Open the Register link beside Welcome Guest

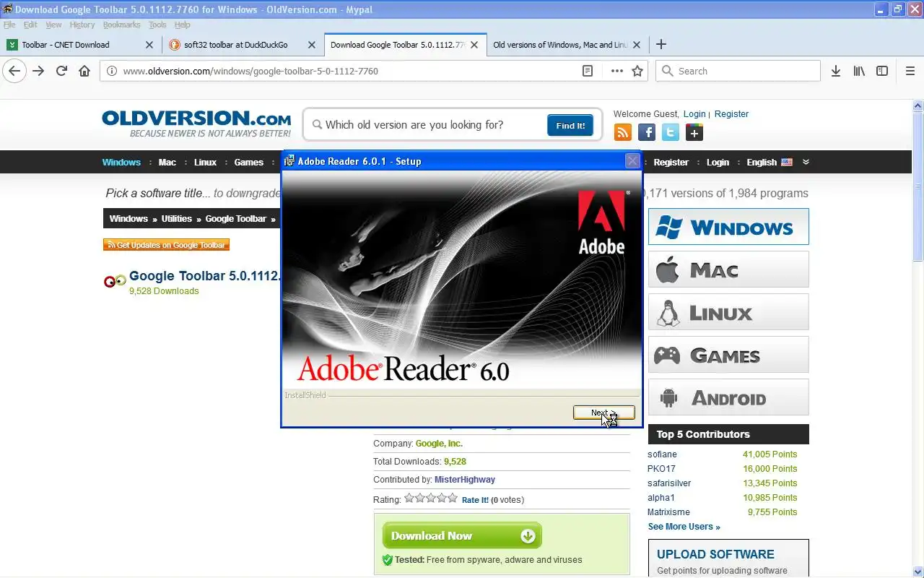731,114
